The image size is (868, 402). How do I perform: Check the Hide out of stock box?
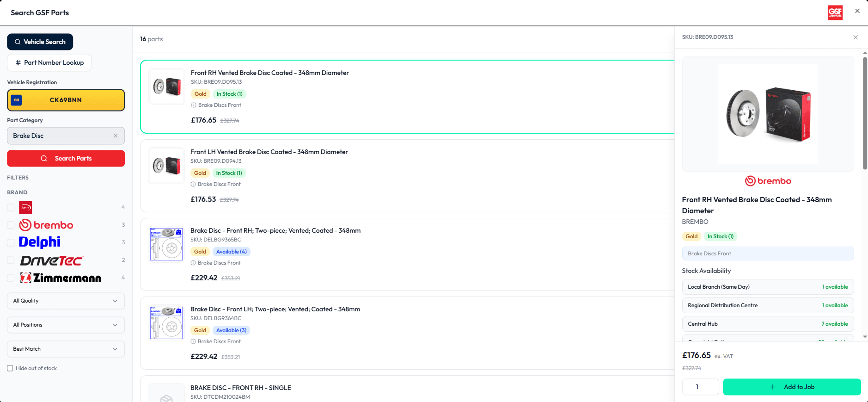tap(10, 368)
